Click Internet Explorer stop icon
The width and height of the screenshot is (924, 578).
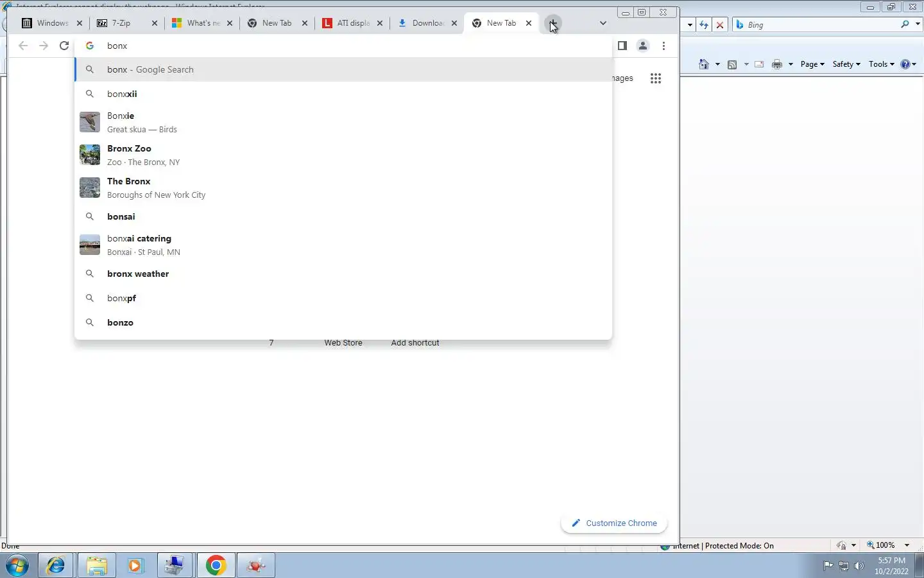tap(720, 24)
